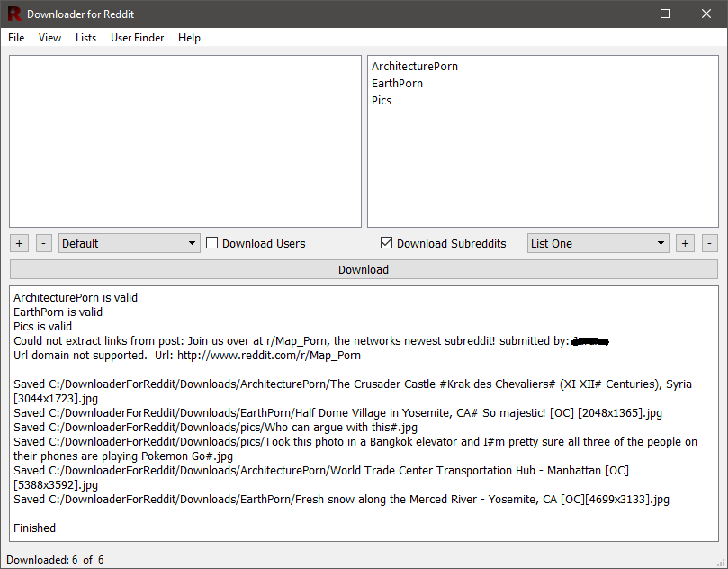Image resolution: width=728 pixels, height=569 pixels.
Task: Open the Default user list dropdown
Action: coord(129,243)
